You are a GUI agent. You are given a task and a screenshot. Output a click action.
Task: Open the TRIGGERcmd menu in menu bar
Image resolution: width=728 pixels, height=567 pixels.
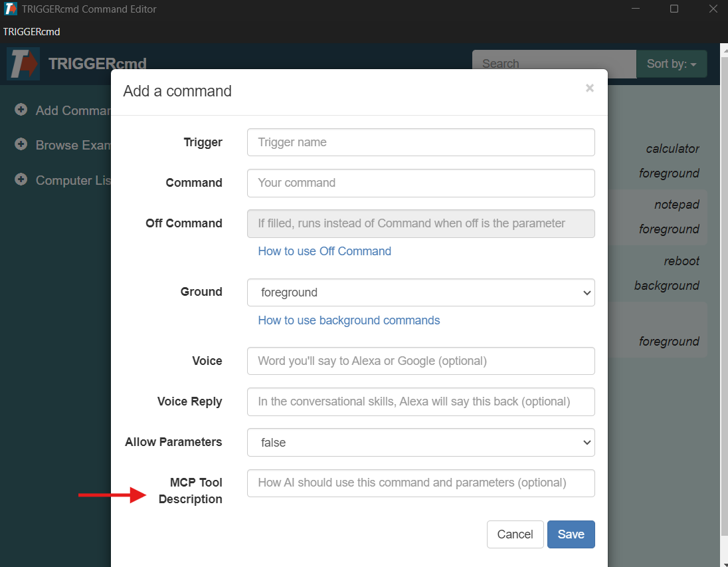[x=31, y=32]
